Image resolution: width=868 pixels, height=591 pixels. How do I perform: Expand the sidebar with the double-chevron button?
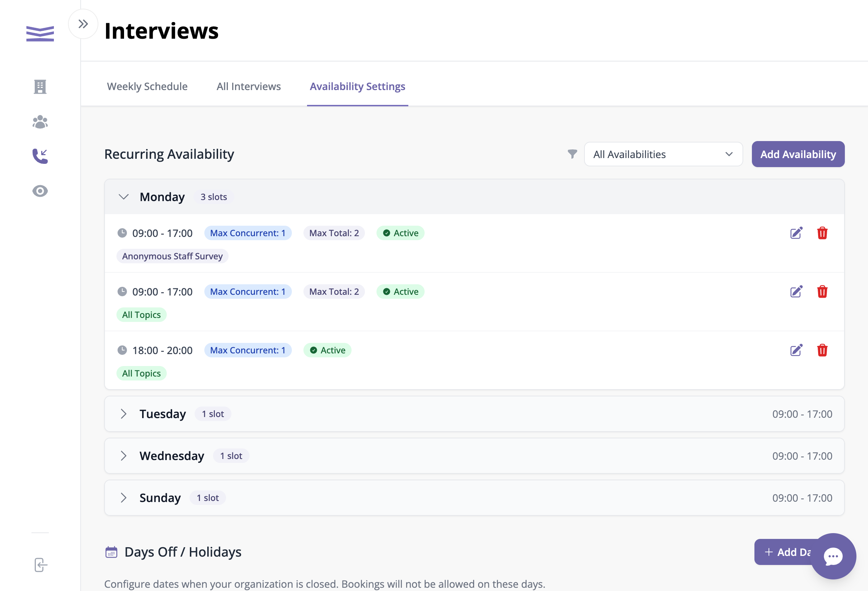83,24
